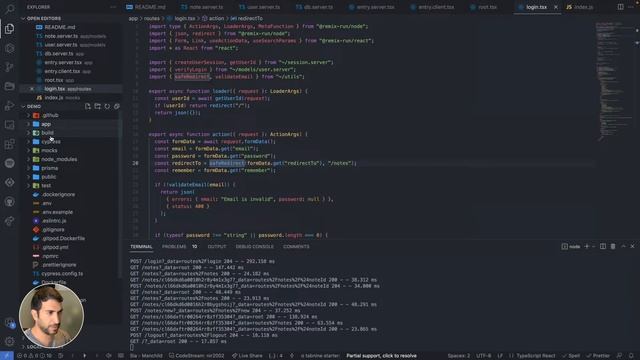Refresh the DEMO explorer tree

(107, 106)
